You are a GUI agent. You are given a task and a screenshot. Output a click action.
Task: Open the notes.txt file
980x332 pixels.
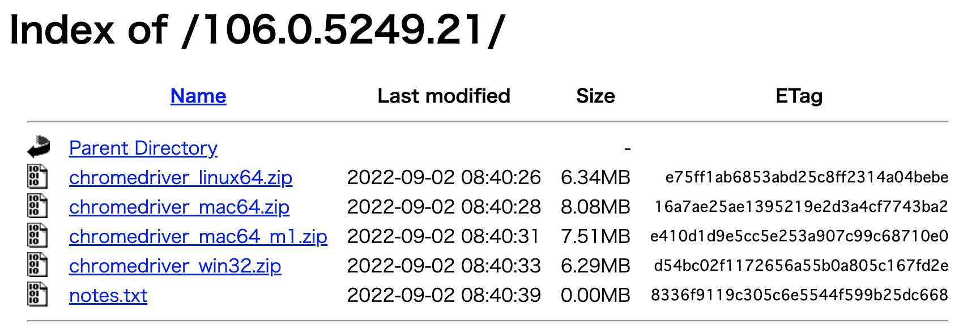click(107, 295)
